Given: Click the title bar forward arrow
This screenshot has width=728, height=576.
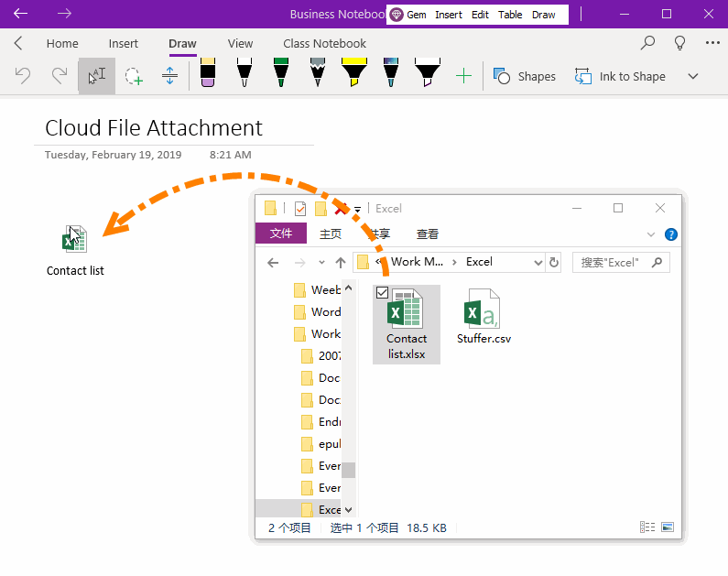Looking at the screenshot, I should [64, 14].
